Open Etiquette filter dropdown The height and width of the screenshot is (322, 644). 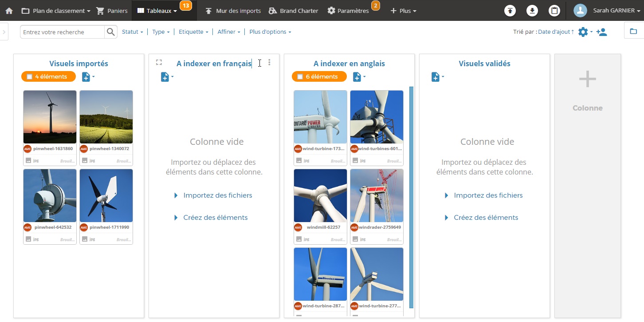pyautogui.click(x=193, y=32)
